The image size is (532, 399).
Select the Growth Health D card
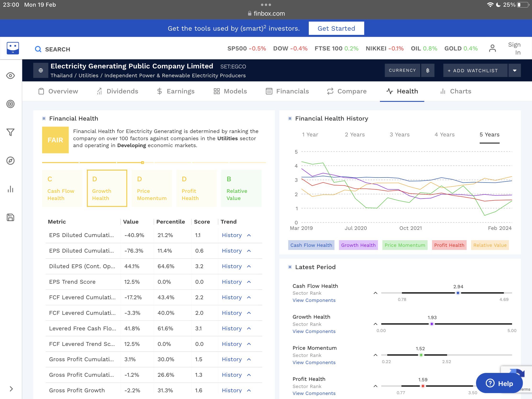coord(107,188)
